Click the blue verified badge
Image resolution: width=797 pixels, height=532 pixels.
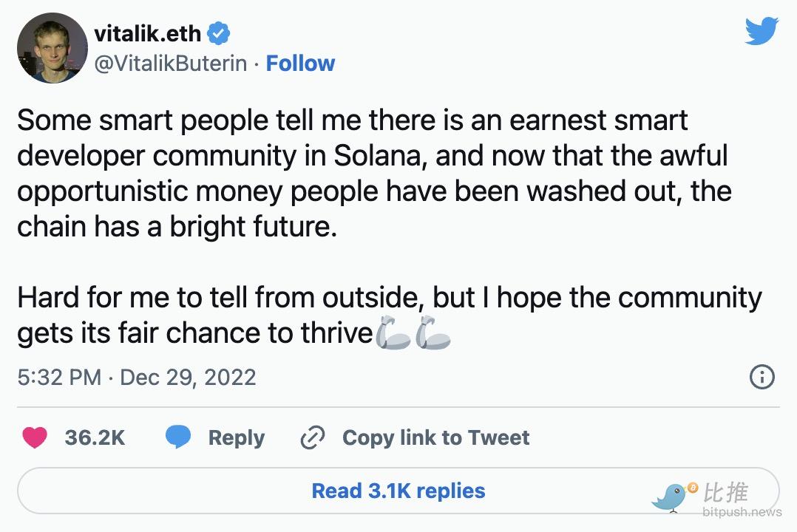click(219, 33)
